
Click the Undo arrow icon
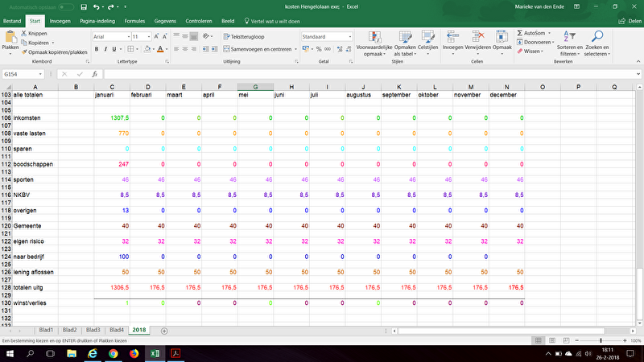(x=96, y=7)
